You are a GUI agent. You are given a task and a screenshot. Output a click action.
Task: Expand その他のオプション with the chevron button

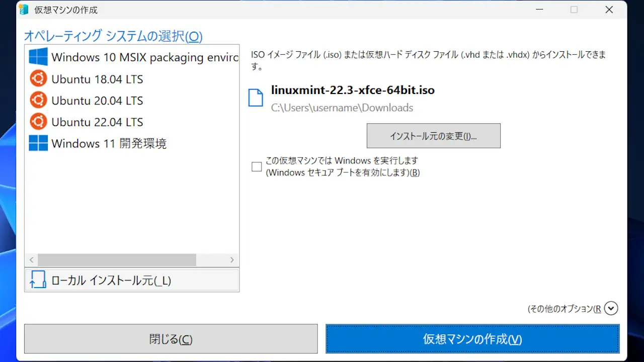click(611, 308)
